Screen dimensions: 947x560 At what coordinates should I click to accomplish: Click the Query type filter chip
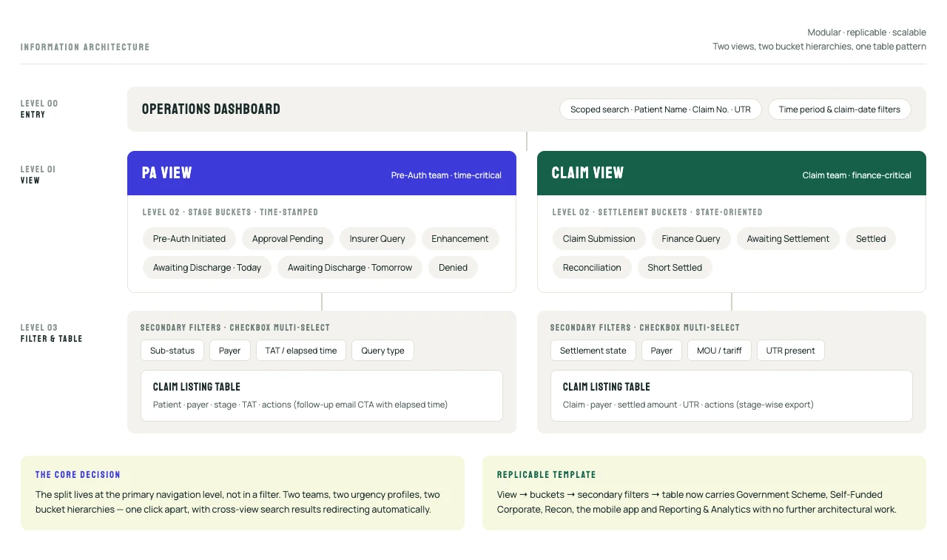coord(383,351)
